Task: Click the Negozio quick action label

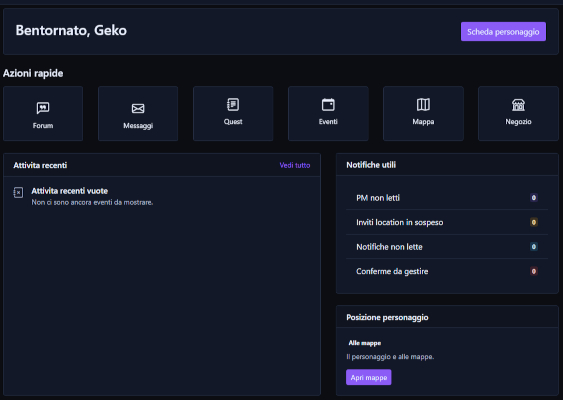Action: pyautogui.click(x=518, y=122)
